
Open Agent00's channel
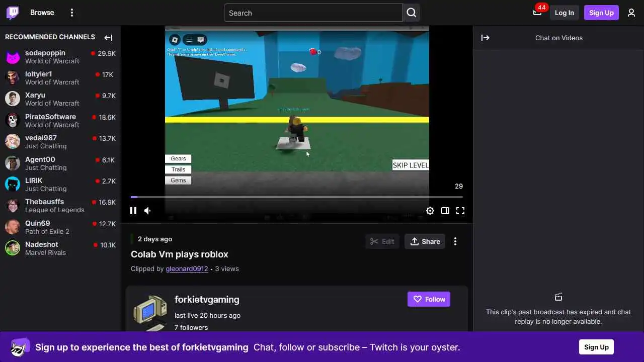pyautogui.click(x=60, y=163)
